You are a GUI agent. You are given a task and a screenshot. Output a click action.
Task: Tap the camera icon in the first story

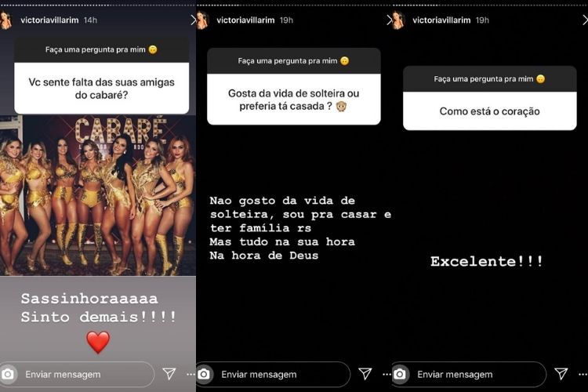point(8,374)
